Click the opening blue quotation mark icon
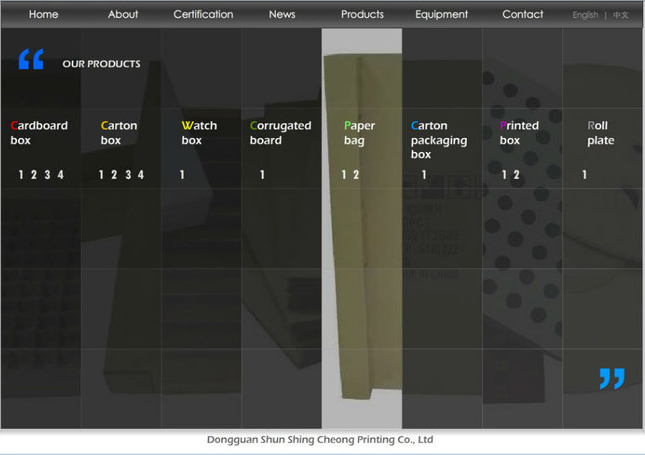This screenshot has width=645, height=455. [31, 60]
